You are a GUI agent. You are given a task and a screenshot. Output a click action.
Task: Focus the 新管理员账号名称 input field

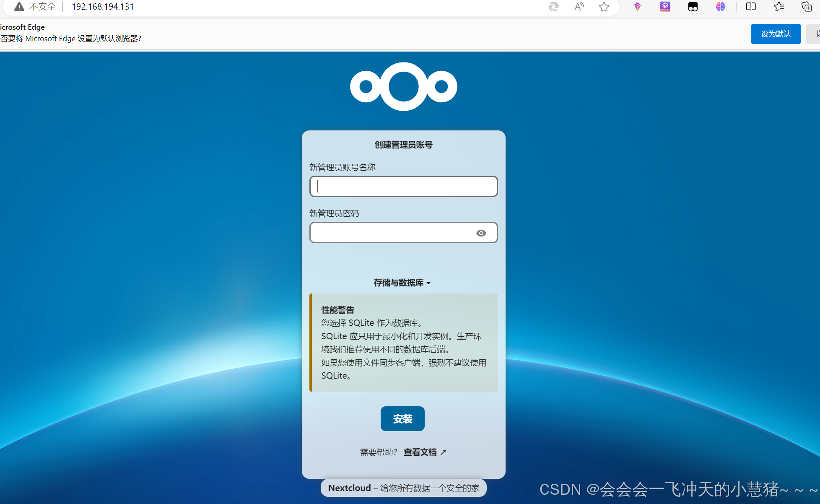(403, 187)
